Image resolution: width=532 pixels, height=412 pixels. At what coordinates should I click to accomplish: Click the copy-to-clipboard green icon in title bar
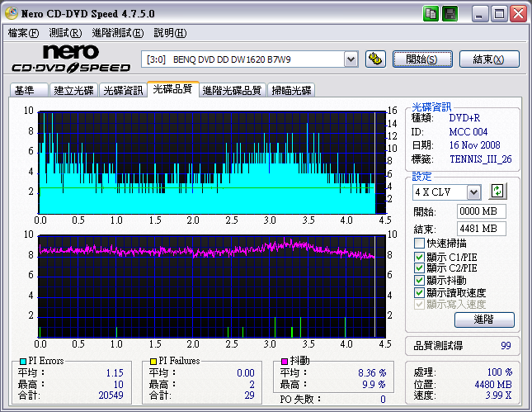431,14
